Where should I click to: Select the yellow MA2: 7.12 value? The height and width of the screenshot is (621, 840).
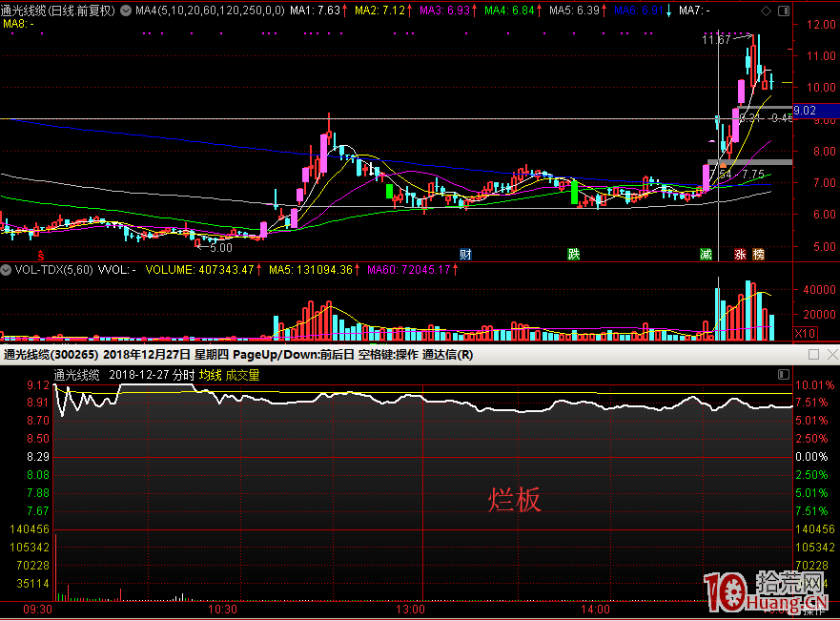coord(379,10)
